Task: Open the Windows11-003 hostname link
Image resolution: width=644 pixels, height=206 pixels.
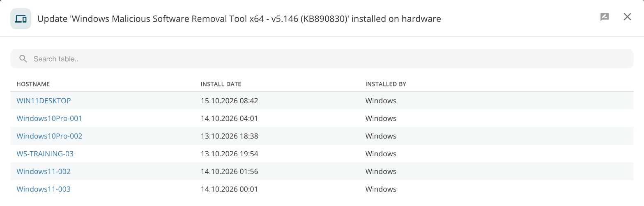Action: click(x=44, y=189)
